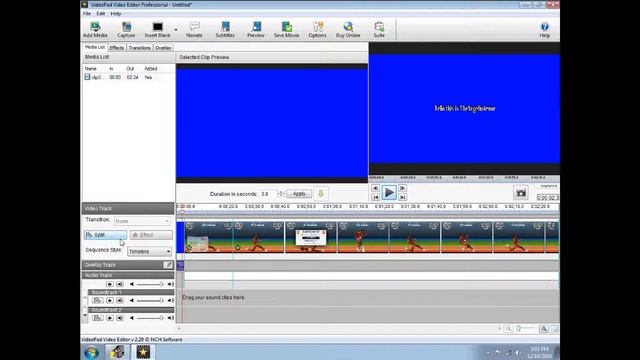Open the Subtitles tool
The width and height of the screenshot is (640, 360).
[225, 30]
